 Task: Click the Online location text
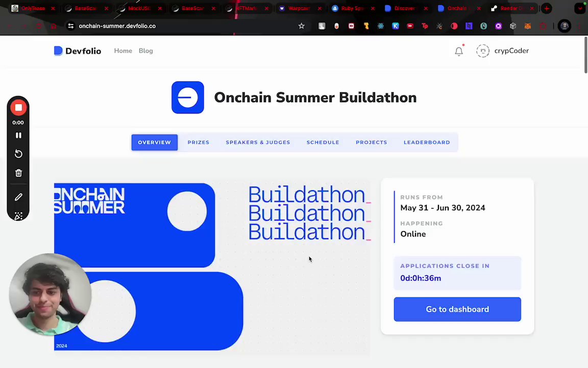pos(413,234)
